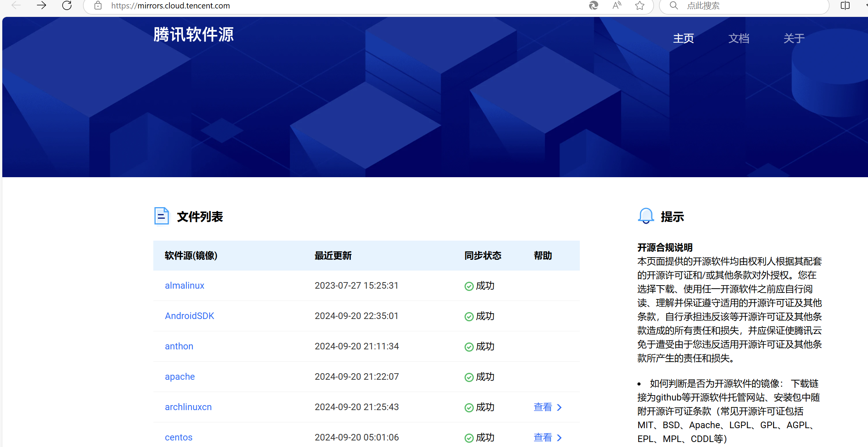Add page to favorites with star icon
Viewport: 868px width, 447px height.
[640, 5]
